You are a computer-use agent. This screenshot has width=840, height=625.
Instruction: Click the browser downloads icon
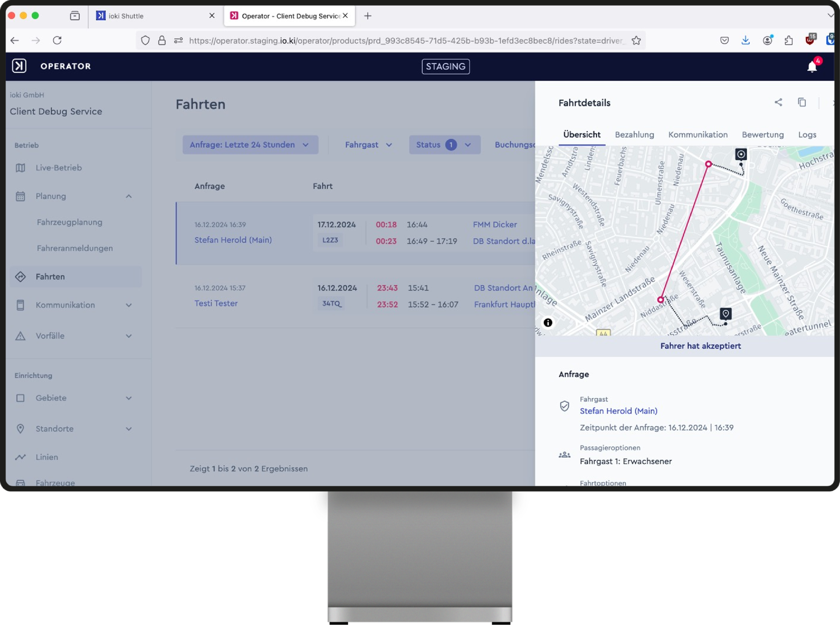click(745, 40)
